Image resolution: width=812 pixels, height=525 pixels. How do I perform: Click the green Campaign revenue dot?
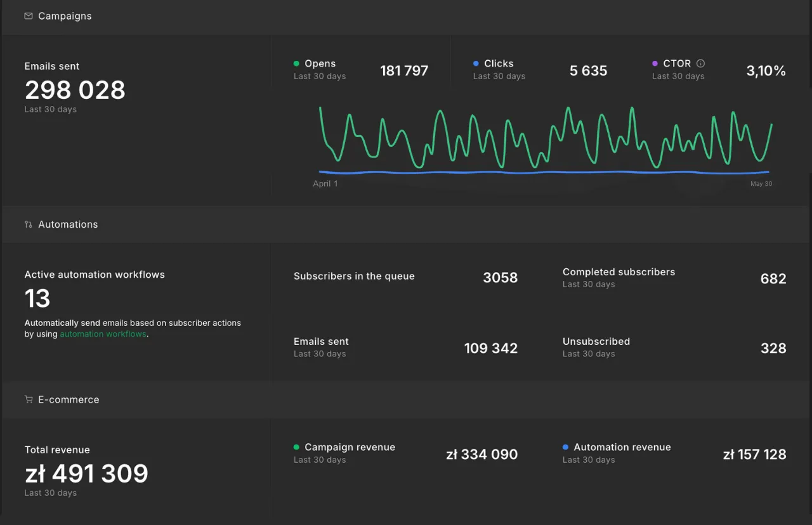(x=296, y=447)
